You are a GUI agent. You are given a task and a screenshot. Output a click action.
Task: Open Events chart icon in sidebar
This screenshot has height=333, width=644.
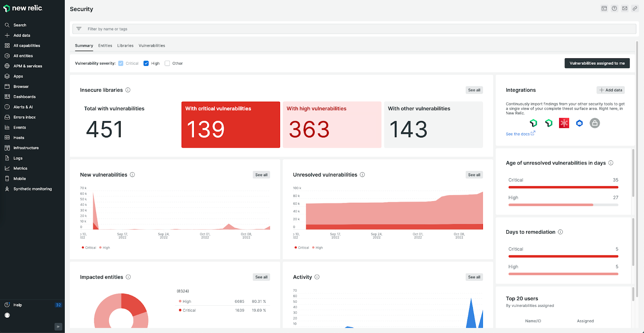pos(7,127)
